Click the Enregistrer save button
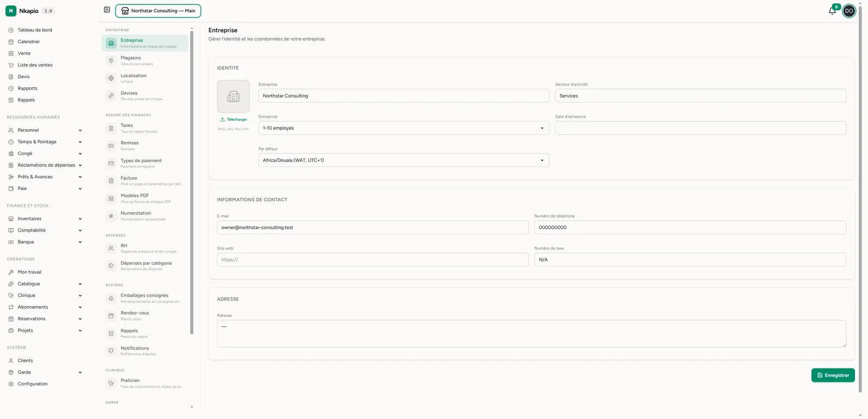This screenshot has height=419, width=868. 833,375
